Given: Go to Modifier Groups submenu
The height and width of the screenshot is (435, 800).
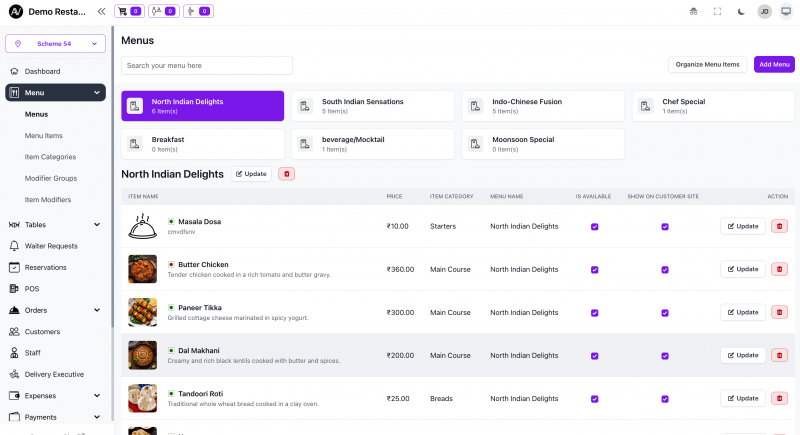Looking at the screenshot, I should click(51, 178).
